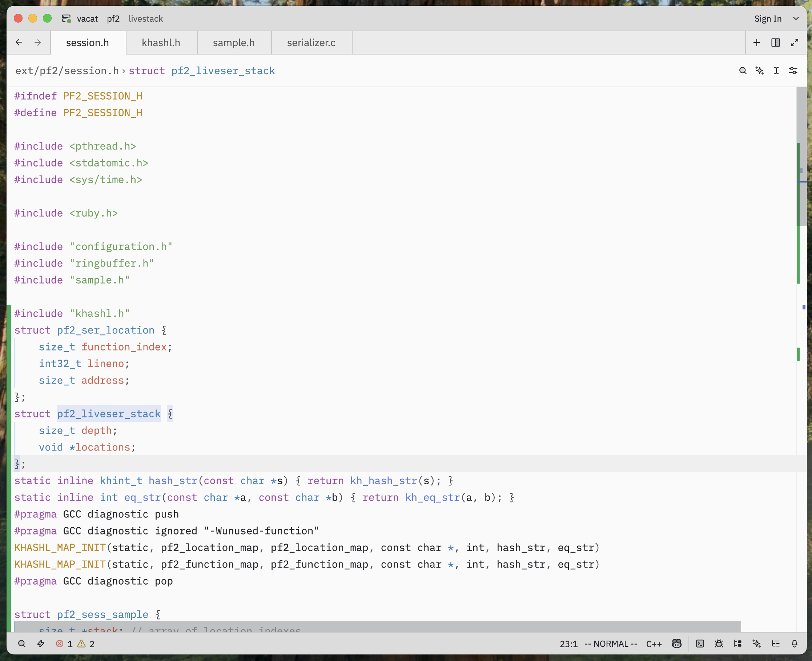The image size is (812, 661).
Task: Open the AI assistant sparkle icon in status bar
Action: tap(757, 644)
